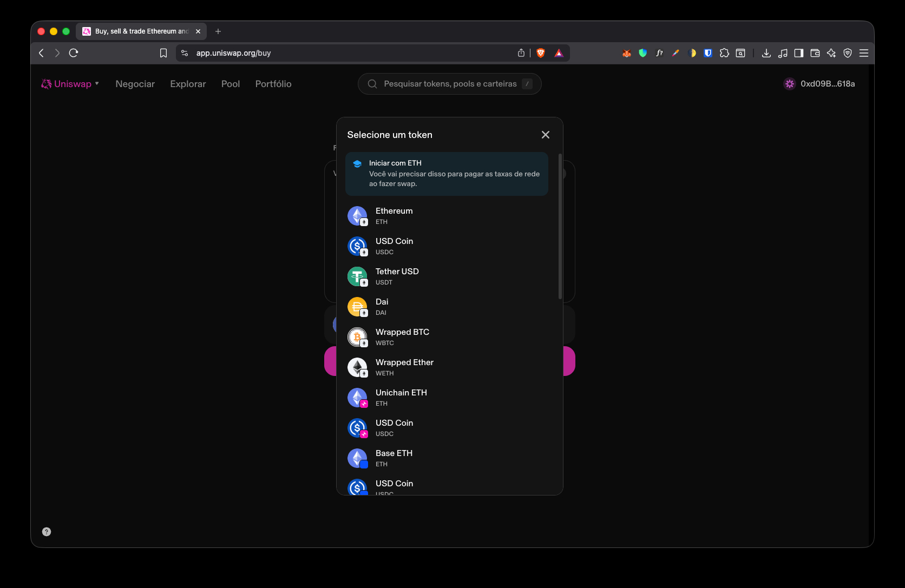Select Wrapped Ether token icon
This screenshot has width=905, height=588.
(357, 367)
